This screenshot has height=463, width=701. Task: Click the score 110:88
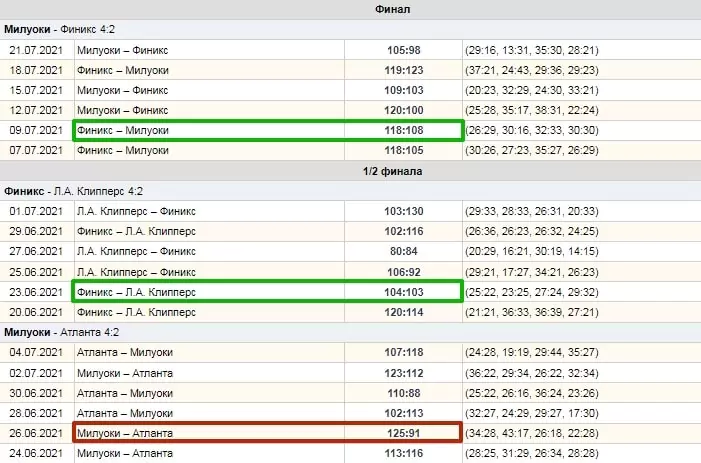pyautogui.click(x=404, y=393)
